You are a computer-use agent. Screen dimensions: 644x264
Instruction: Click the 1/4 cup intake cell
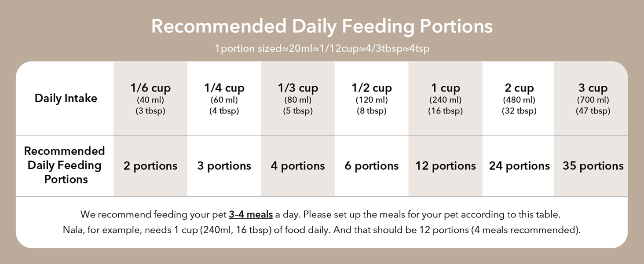[x=224, y=99]
